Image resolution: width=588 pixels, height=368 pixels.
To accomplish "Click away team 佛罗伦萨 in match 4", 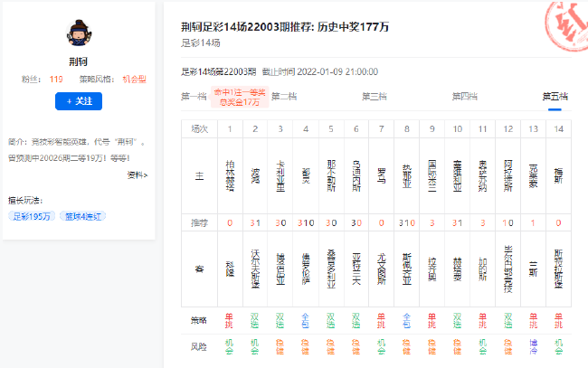I will point(306,269).
